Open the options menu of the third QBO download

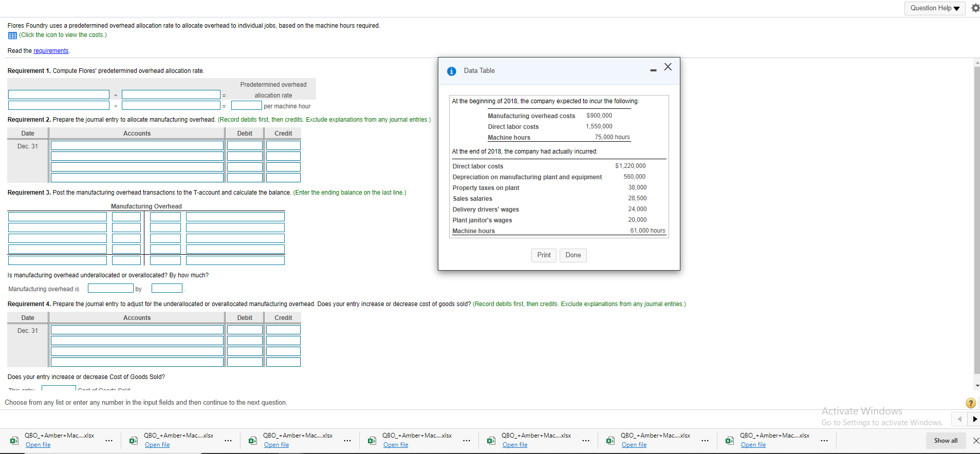pyautogui.click(x=347, y=441)
